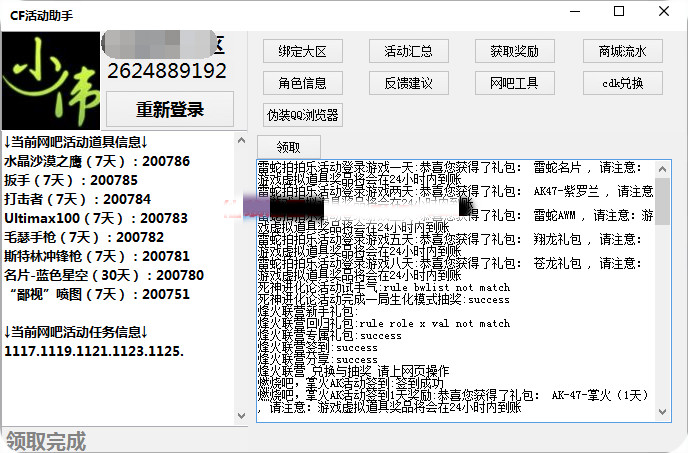Click the 获取奖励 button

click(515, 51)
